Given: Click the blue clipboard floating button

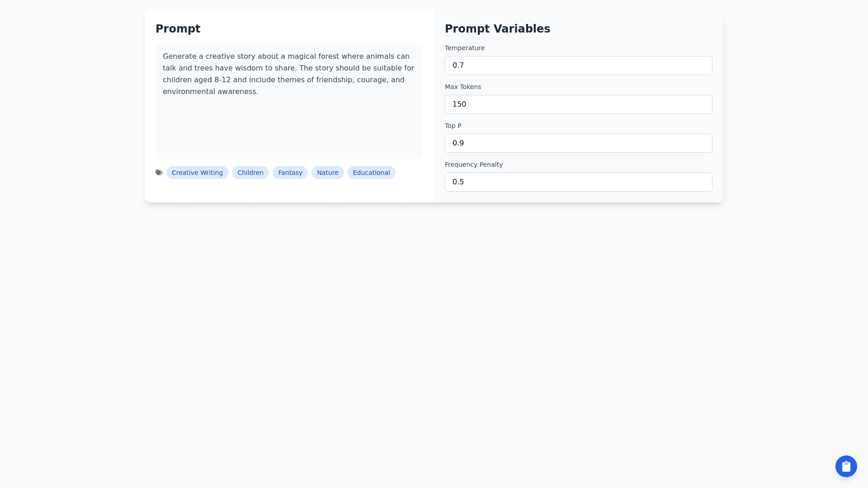Looking at the screenshot, I should pos(846,466).
